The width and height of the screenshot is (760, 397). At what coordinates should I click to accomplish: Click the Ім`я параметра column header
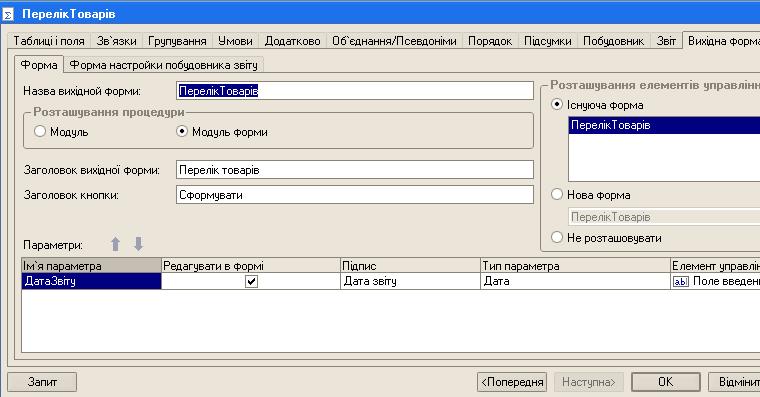click(x=92, y=266)
